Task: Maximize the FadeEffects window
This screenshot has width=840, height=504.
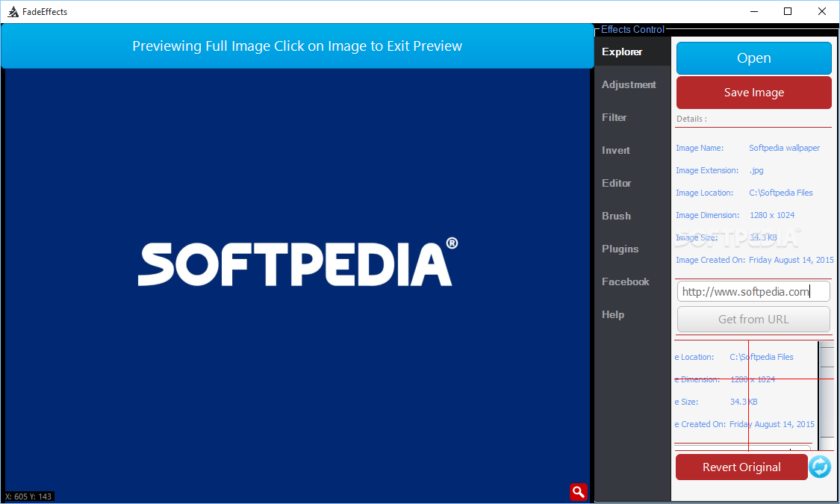Action: click(788, 11)
